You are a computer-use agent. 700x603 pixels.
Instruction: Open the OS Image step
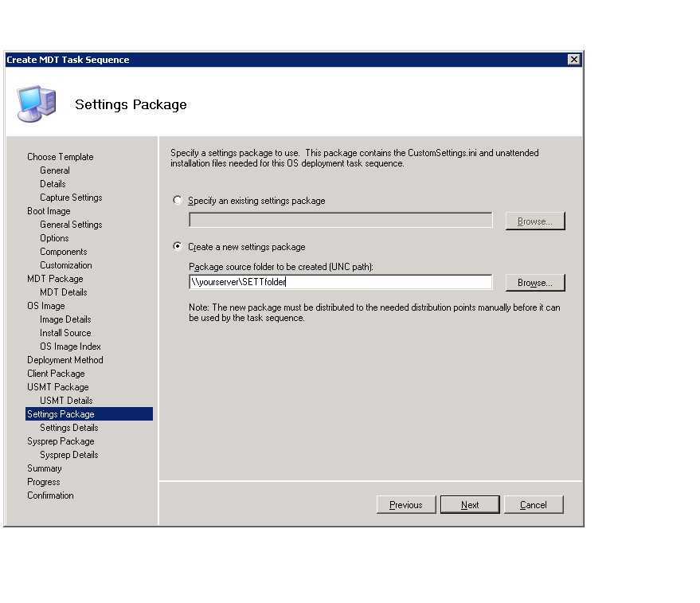point(46,306)
